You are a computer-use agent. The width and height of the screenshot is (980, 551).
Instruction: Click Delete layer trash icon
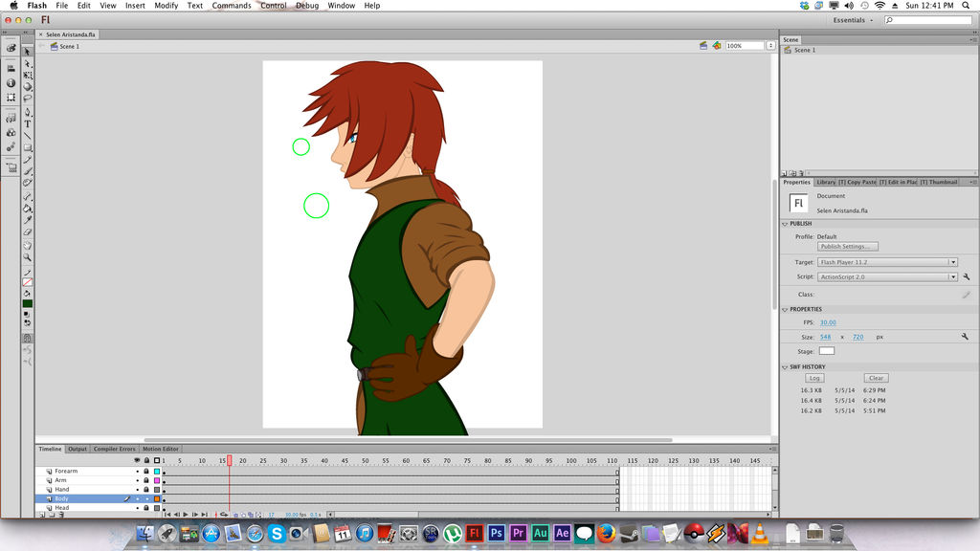tap(61, 515)
